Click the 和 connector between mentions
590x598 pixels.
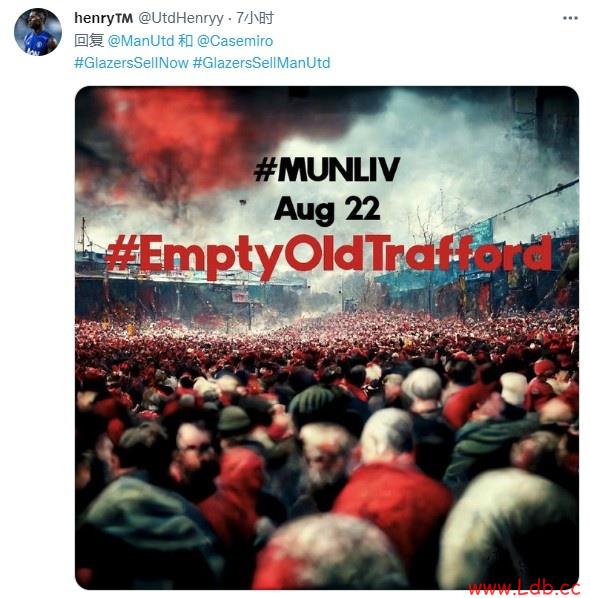pos(185,40)
